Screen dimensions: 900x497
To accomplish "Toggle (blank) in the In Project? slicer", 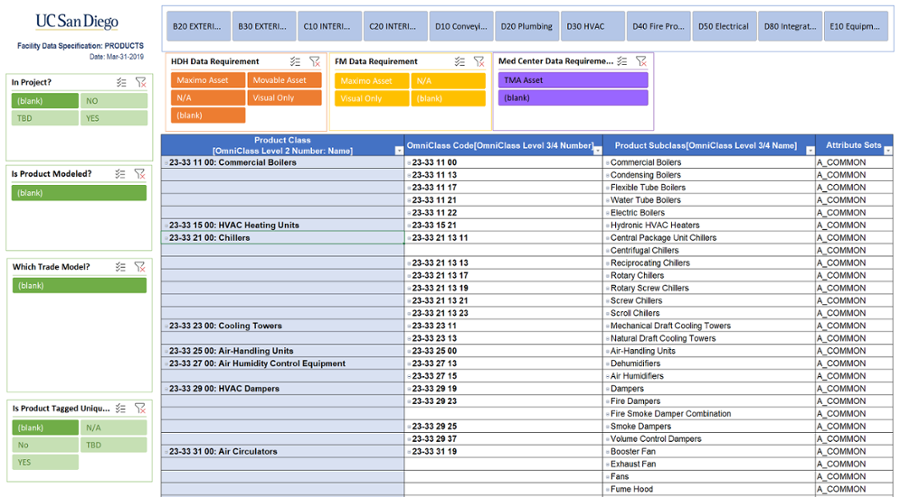I will [45, 101].
